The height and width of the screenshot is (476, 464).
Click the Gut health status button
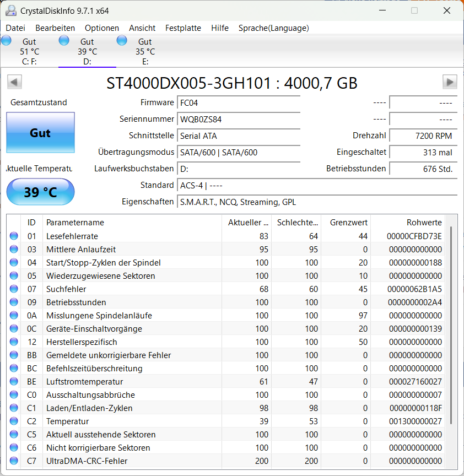point(40,133)
